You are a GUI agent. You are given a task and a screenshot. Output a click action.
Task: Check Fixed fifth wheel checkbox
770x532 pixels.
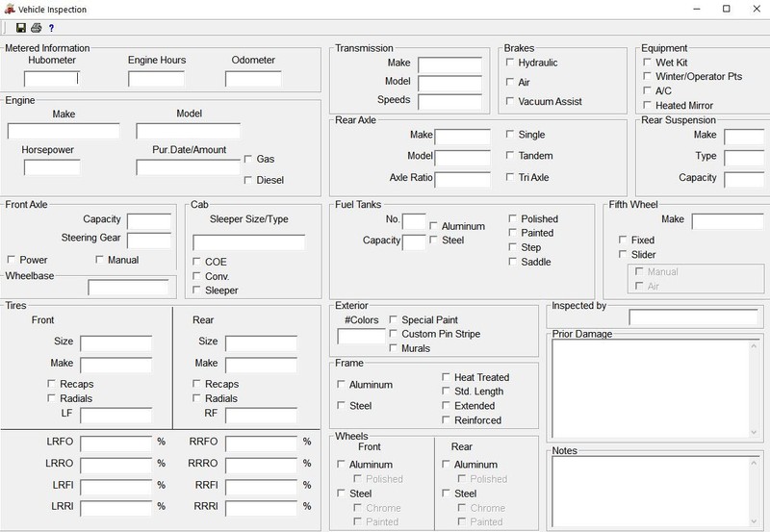click(623, 240)
